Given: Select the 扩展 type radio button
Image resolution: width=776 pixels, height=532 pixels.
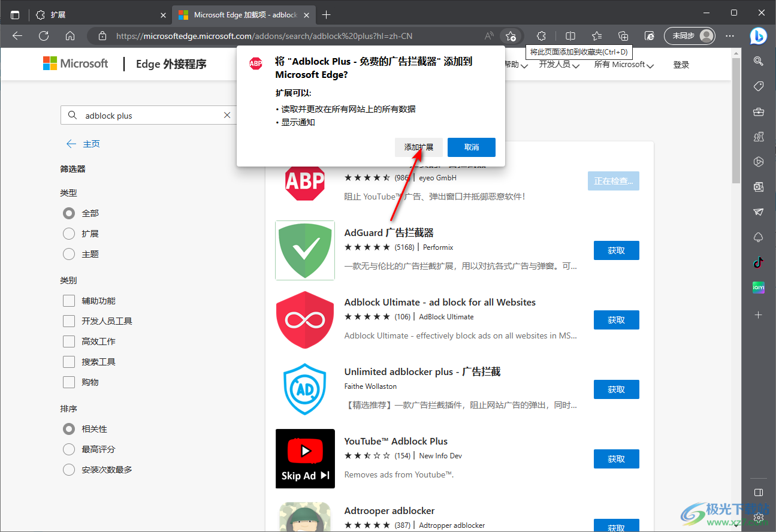Looking at the screenshot, I should pyautogui.click(x=69, y=234).
